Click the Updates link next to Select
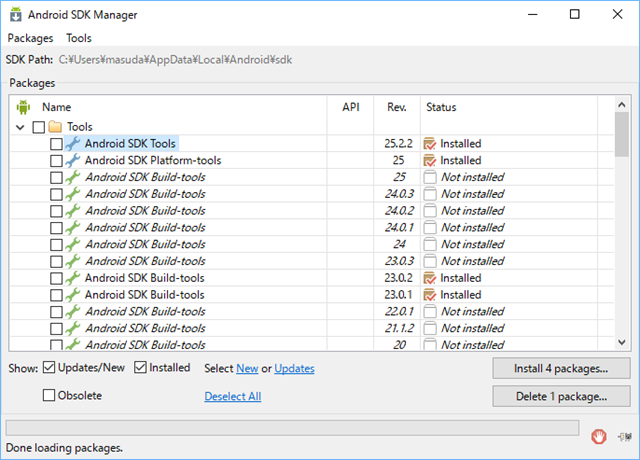Screen dimensions: 640x460 (294, 369)
